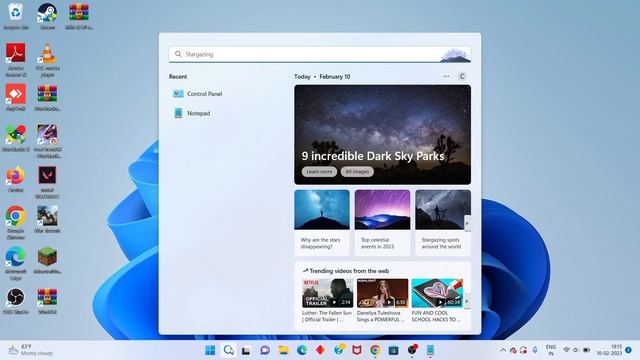Click the Windows Start button in taskbar
Viewport: 640px width, 360px height.
(210, 350)
